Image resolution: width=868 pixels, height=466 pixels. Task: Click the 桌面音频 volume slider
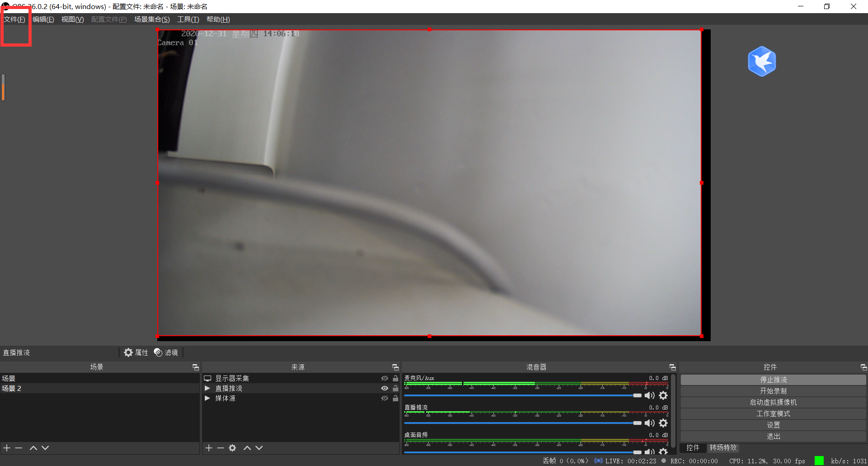523,452
